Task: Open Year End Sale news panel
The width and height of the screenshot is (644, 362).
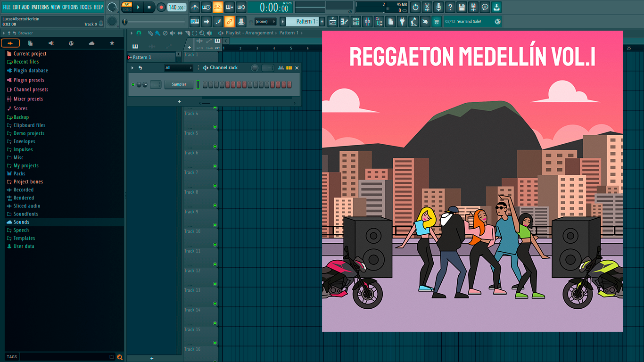Action: click(x=472, y=22)
